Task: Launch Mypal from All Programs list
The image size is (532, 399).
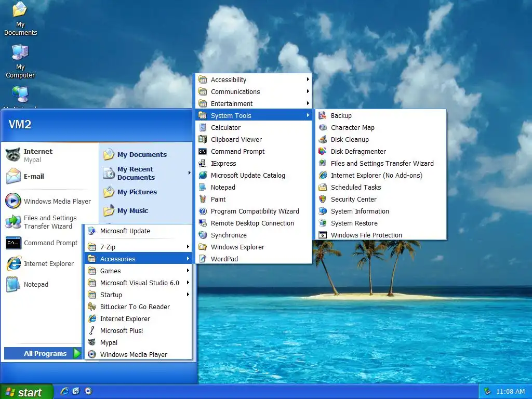Action: pyautogui.click(x=138, y=343)
